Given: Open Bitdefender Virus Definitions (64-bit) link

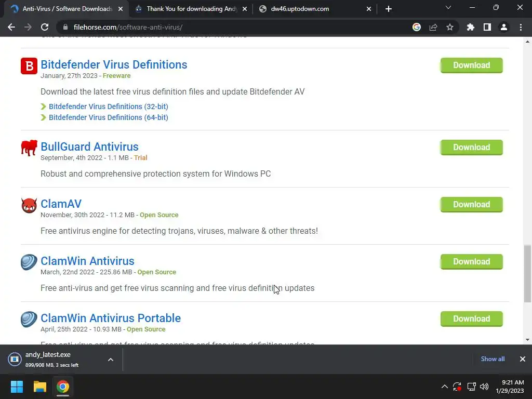Looking at the screenshot, I should (x=109, y=117).
